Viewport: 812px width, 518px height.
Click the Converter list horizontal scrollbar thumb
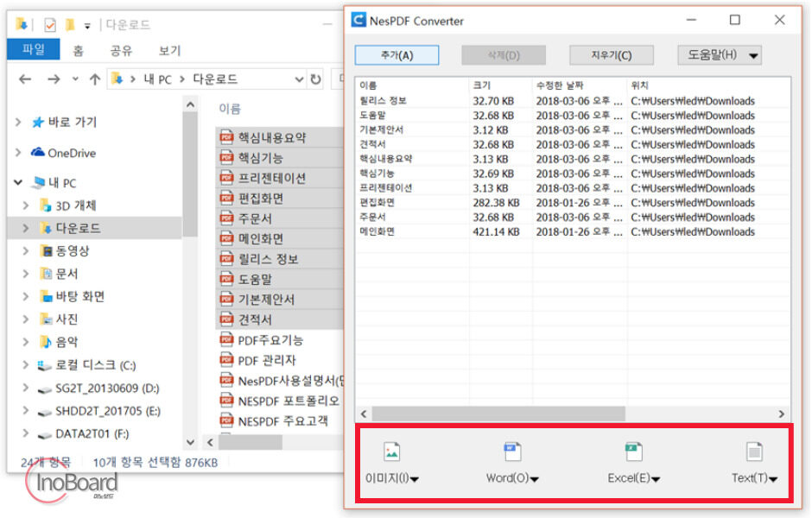pos(498,414)
